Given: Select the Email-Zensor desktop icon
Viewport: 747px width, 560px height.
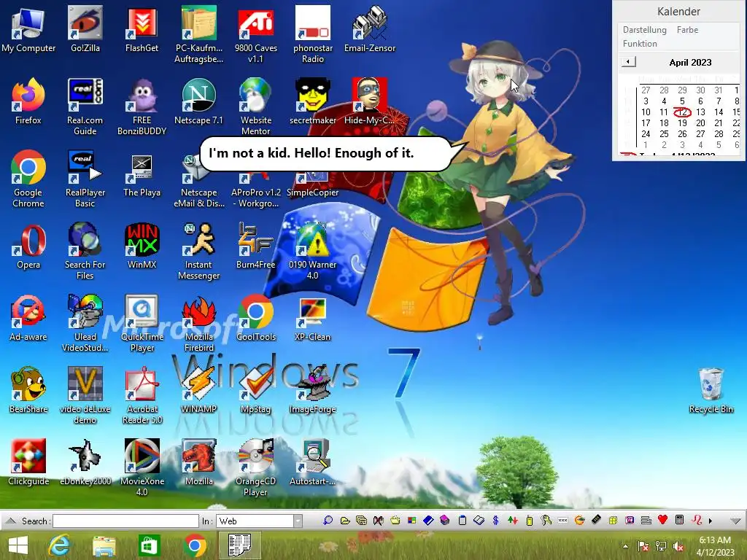Looking at the screenshot, I should click(x=370, y=28).
